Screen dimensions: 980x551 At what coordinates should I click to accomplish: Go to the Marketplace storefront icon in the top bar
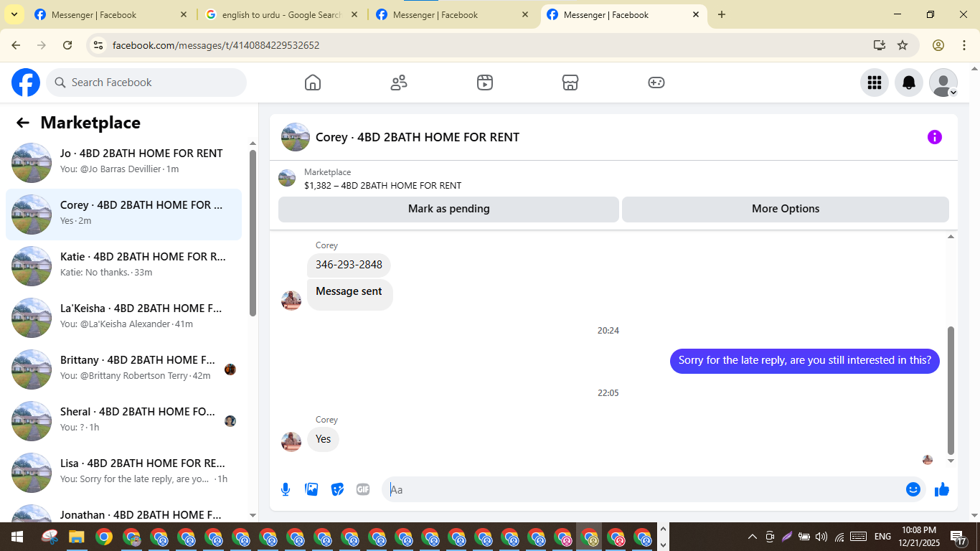pos(570,83)
